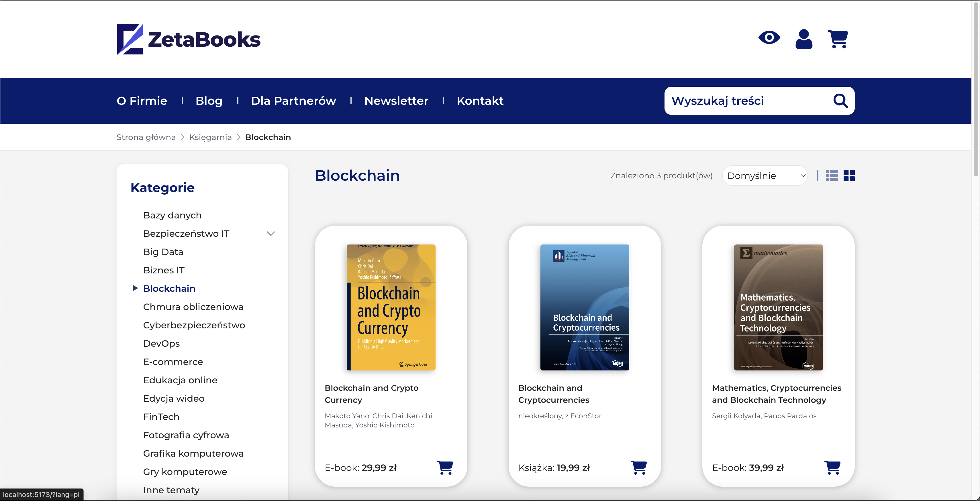Select Edycja wideo category
The image size is (980, 501).
(173, 399)
